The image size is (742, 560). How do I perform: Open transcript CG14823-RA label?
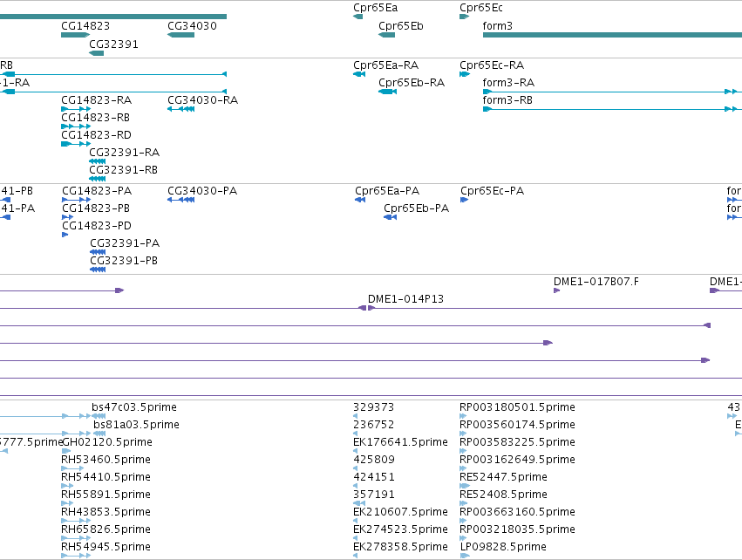(x=96, y=100)
